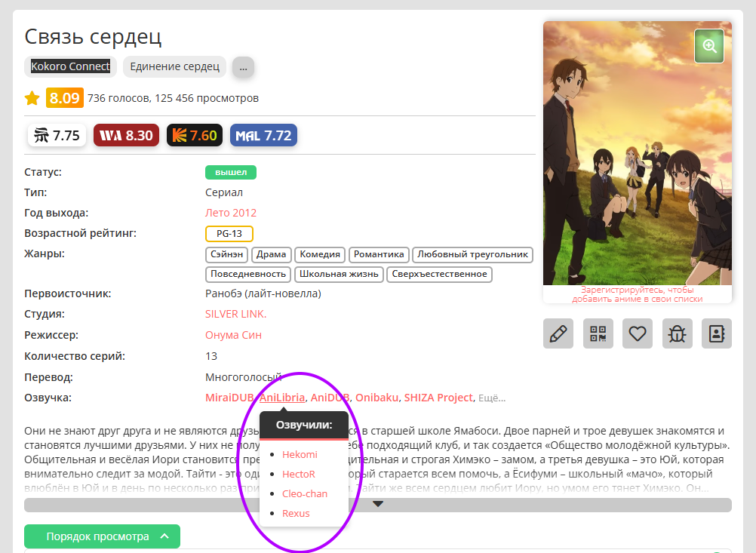This screenshot has height=553, width=756.
Task: Open the SILVER LINK. studio link
Action: pyautogui.click(x=235, y=314)
